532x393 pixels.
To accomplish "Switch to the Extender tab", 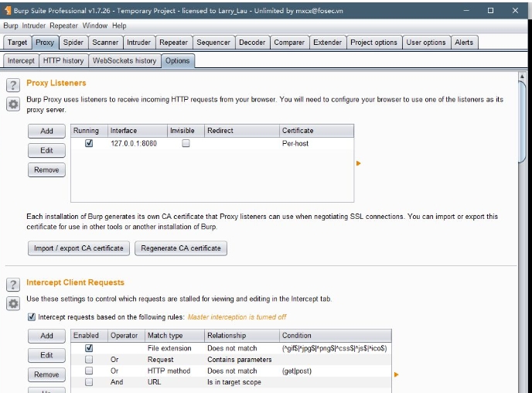I will (327, 43).
